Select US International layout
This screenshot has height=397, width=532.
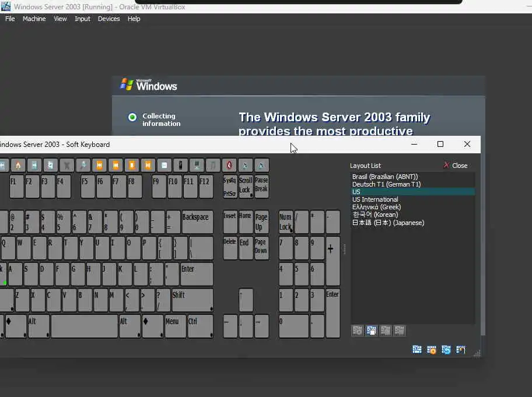[413, 199]
